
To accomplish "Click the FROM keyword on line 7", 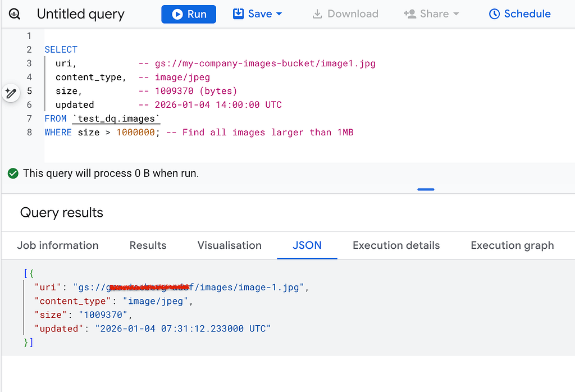I will point(56,119).
